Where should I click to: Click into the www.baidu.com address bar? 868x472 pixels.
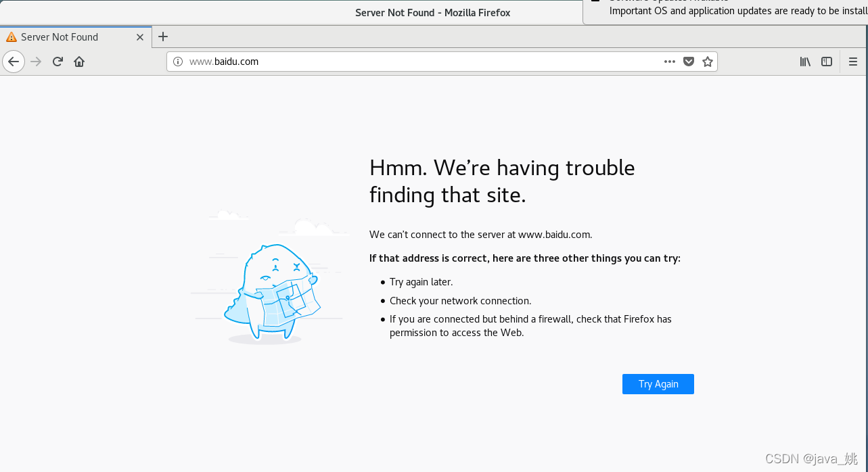click(442, 62)
